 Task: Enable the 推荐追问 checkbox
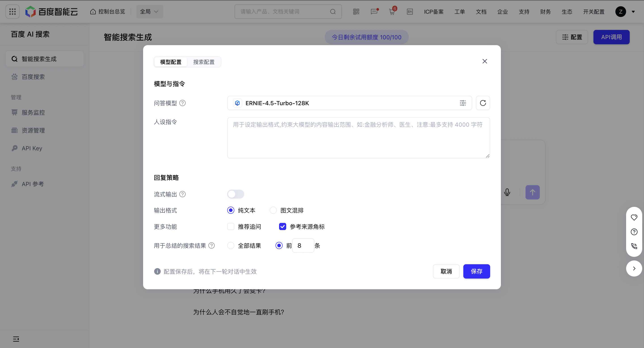(231, 226)
